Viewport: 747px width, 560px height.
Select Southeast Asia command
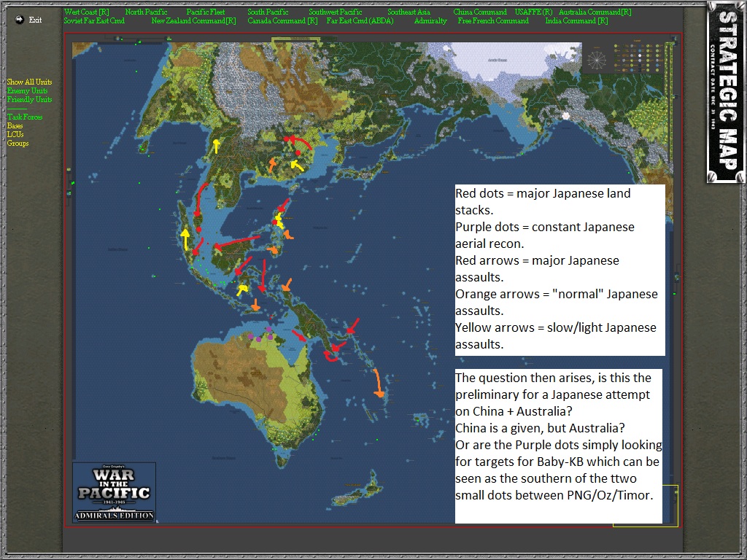click(409, 12)
